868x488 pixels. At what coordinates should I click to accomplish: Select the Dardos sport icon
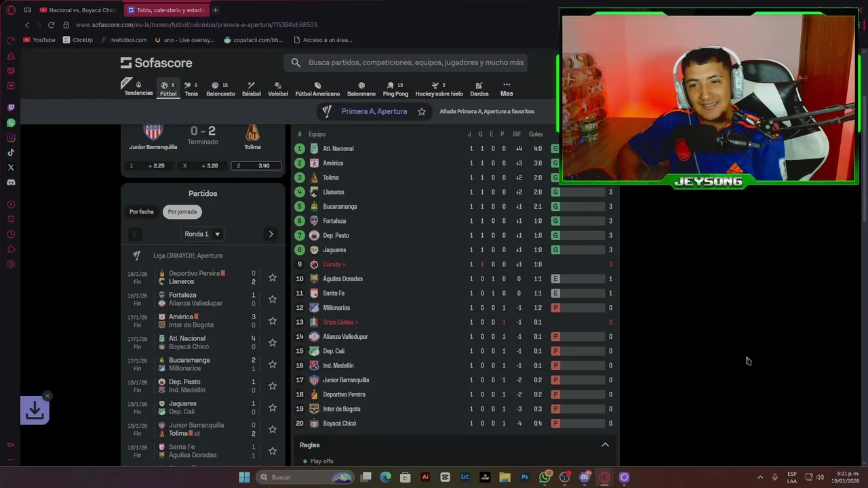pyautogui.click(x=479, y=89)
